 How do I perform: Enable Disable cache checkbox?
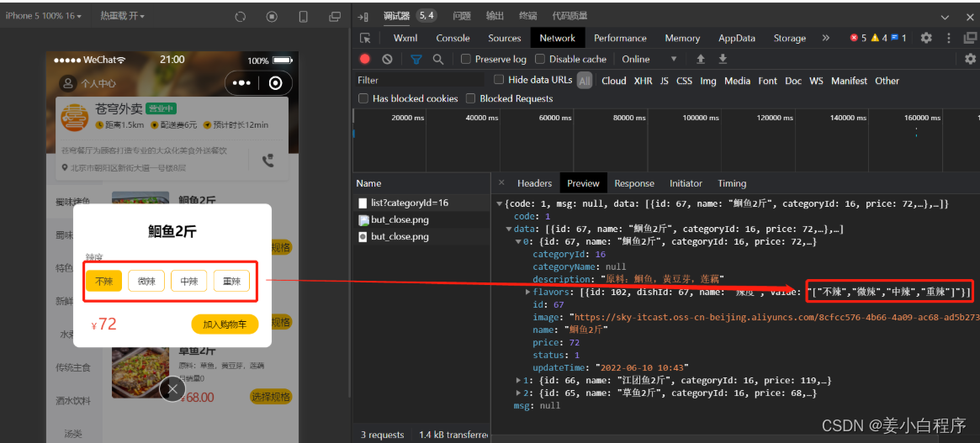(x=539, y=59)
